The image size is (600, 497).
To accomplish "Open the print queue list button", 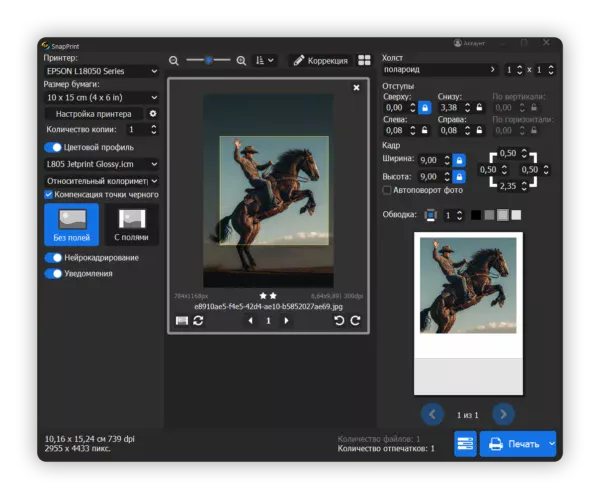I will [x=465, y=444].
